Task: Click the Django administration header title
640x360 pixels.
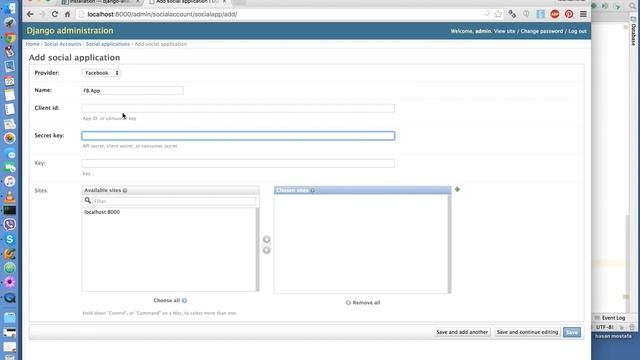Action: [70, 31]
